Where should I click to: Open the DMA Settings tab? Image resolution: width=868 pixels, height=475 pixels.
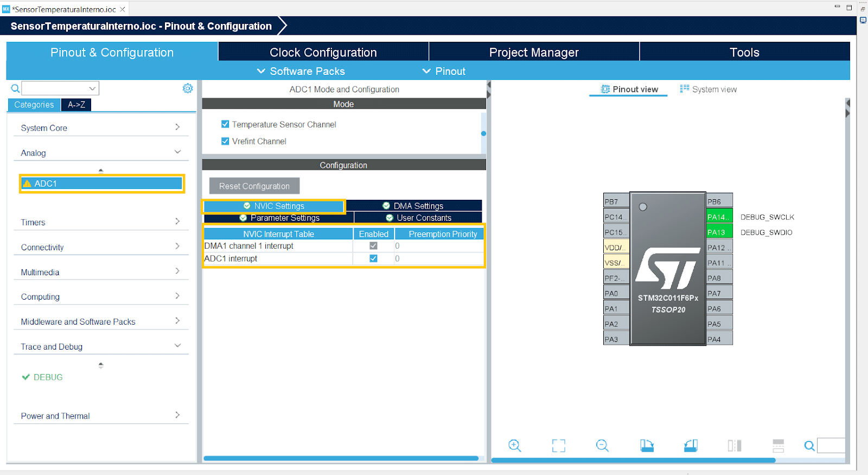point(413,206)
